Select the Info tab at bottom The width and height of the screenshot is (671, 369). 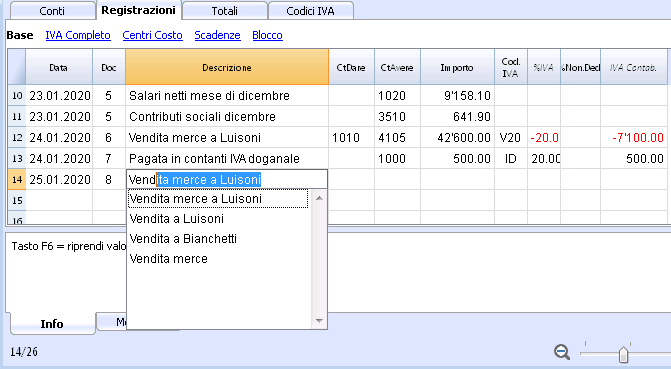[52, 324]
